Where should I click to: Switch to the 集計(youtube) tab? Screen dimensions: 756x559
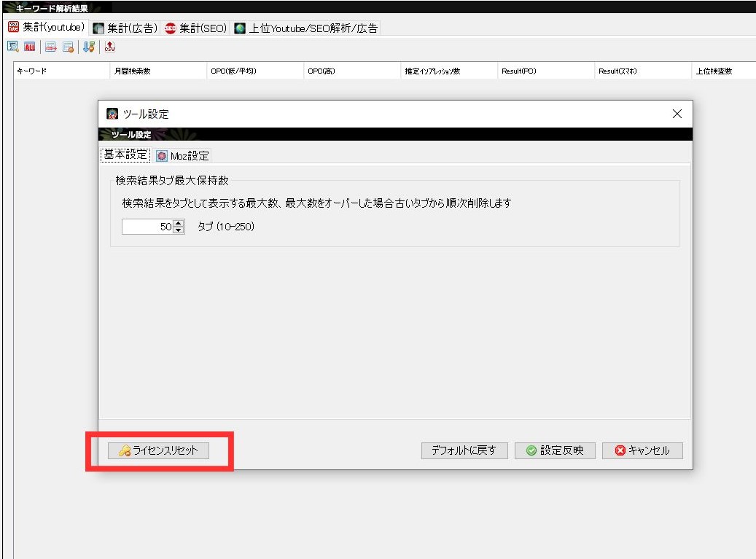47,28
